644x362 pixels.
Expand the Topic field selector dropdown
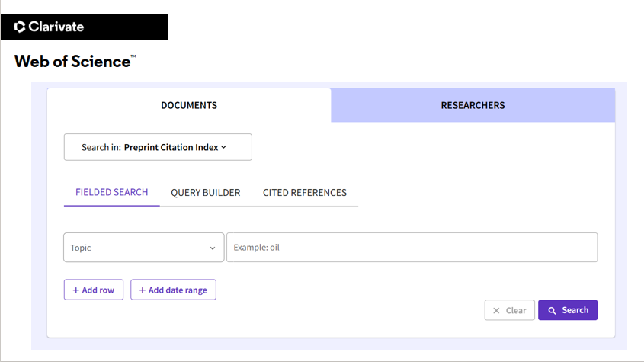coord(144,248)
